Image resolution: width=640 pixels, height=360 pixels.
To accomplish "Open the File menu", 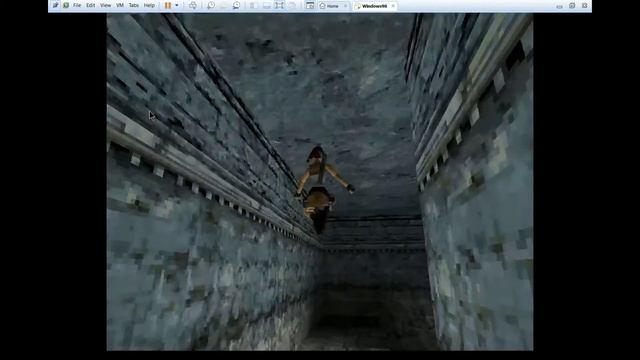I will [77, 6].
